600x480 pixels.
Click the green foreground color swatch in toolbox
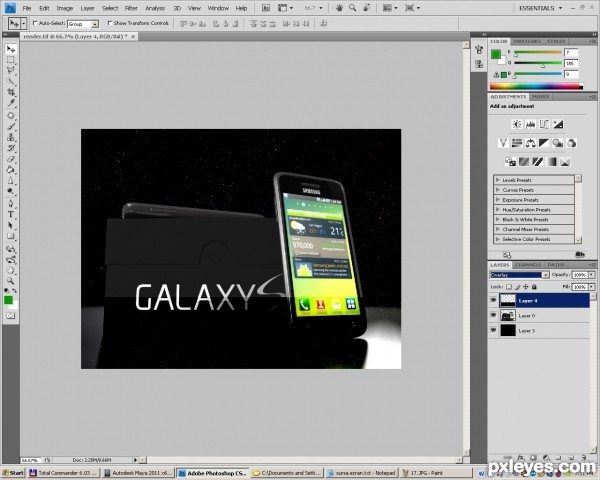tap(8, 300)
